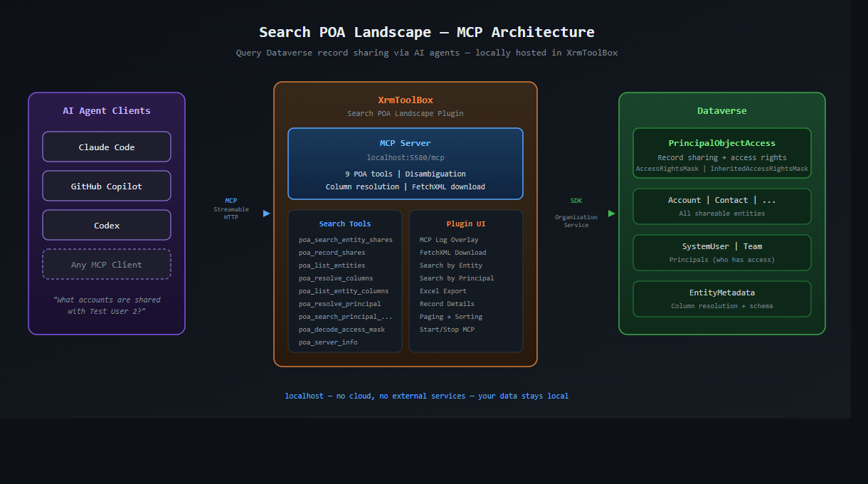The image size is (868, 484).
Task: Click the Account | Contact entities box
Action: click(x=721, y=206)
